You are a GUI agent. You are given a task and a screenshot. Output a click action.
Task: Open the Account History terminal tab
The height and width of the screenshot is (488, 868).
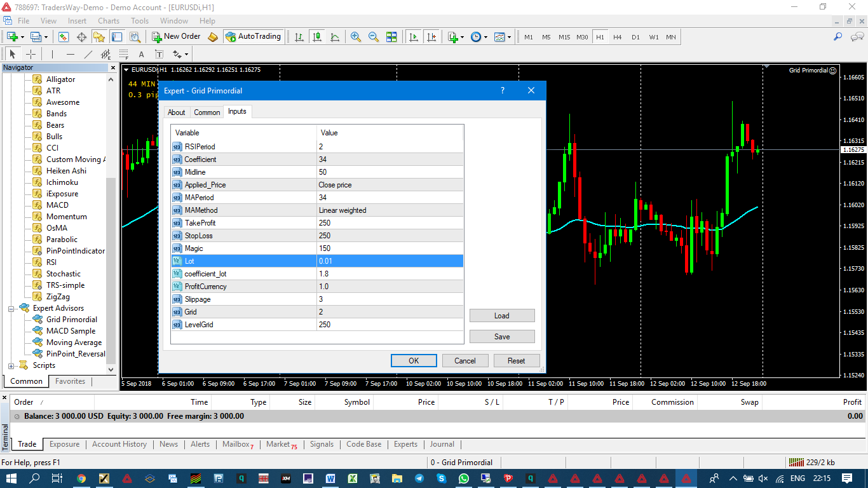pyautogui.click(x=119, y=444)
